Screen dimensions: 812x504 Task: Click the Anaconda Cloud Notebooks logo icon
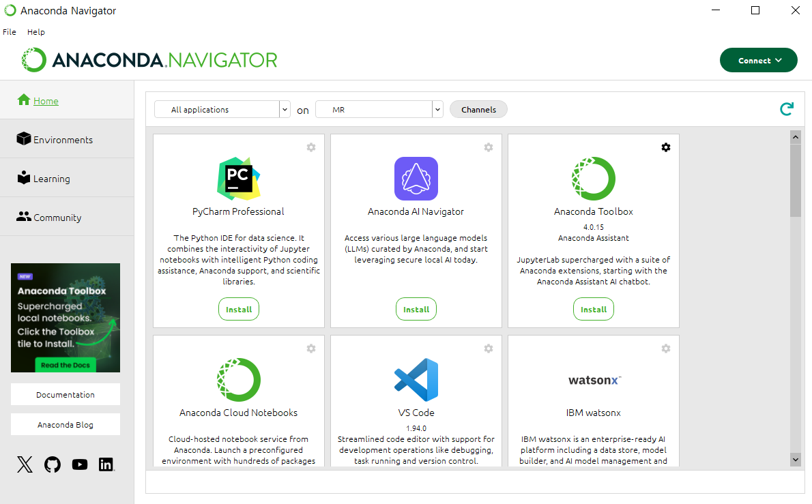(x=238, y=380)
